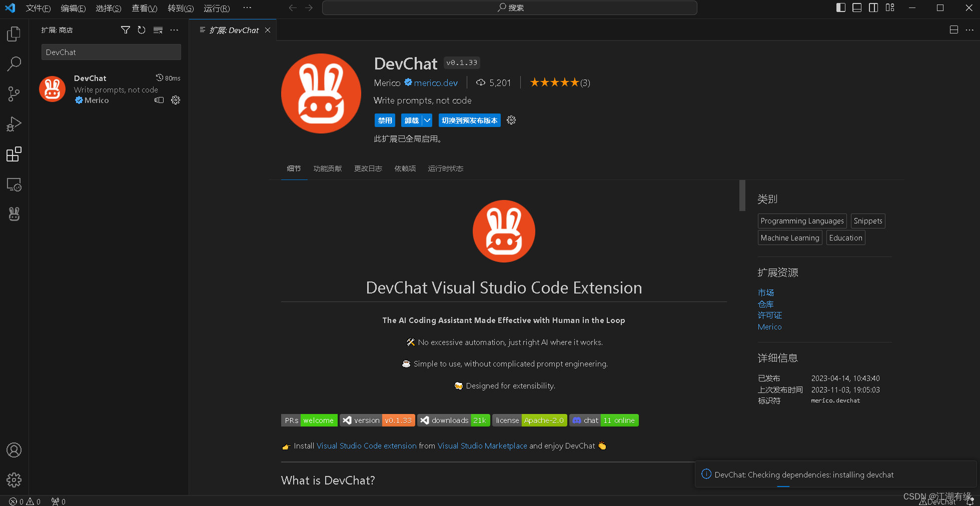Open the Explorer view in activity bar
980x506 pixels.
pos(14,34)
